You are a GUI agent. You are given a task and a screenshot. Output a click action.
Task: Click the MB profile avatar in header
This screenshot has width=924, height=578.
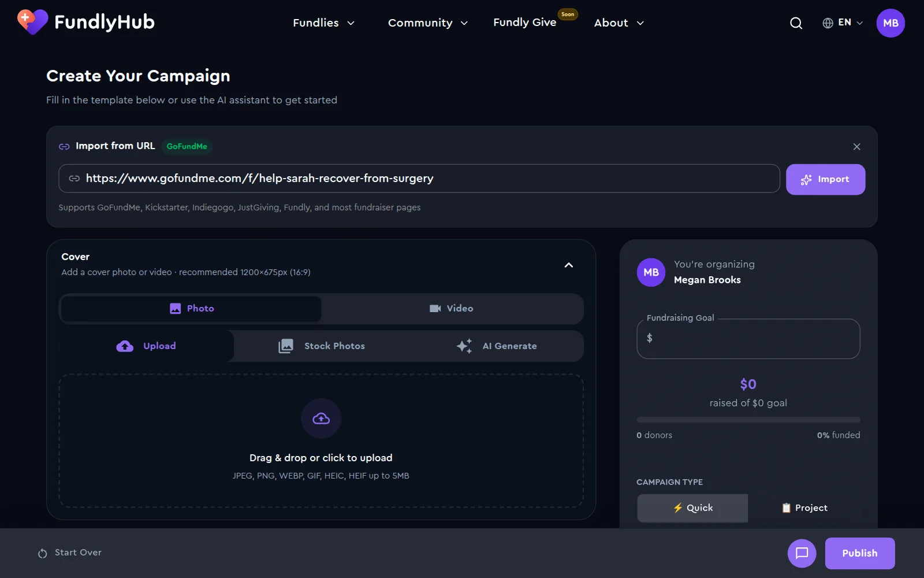pyautogui.click(x=891, y=23)
